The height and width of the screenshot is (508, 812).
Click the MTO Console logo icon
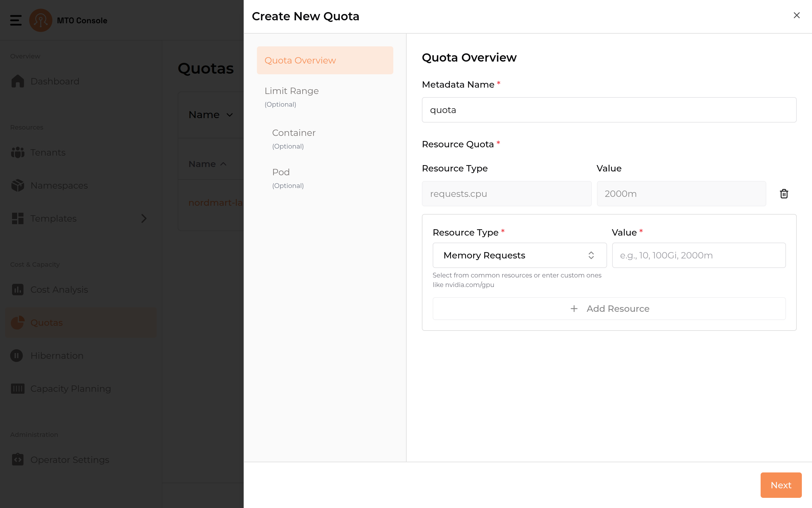click(41, 21)
